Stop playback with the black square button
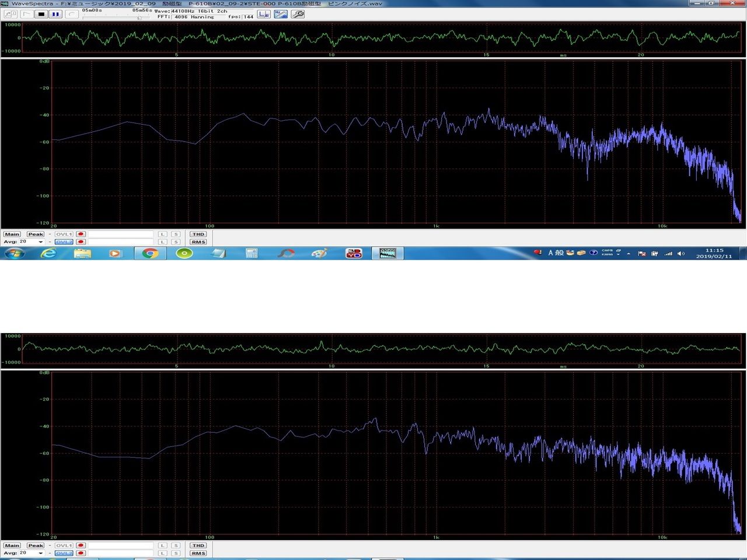This screenshot has height=560, width=747. pos(41,14)
